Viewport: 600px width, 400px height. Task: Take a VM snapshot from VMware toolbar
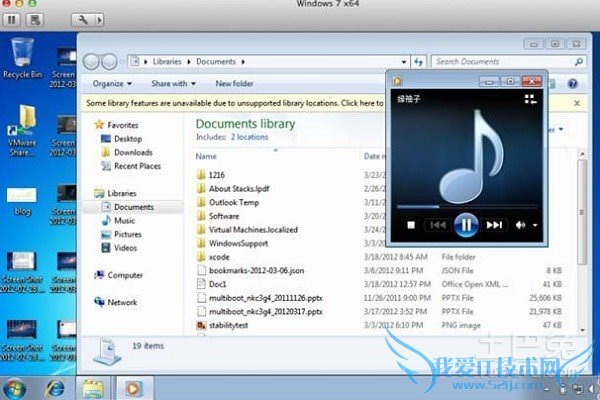35,19
